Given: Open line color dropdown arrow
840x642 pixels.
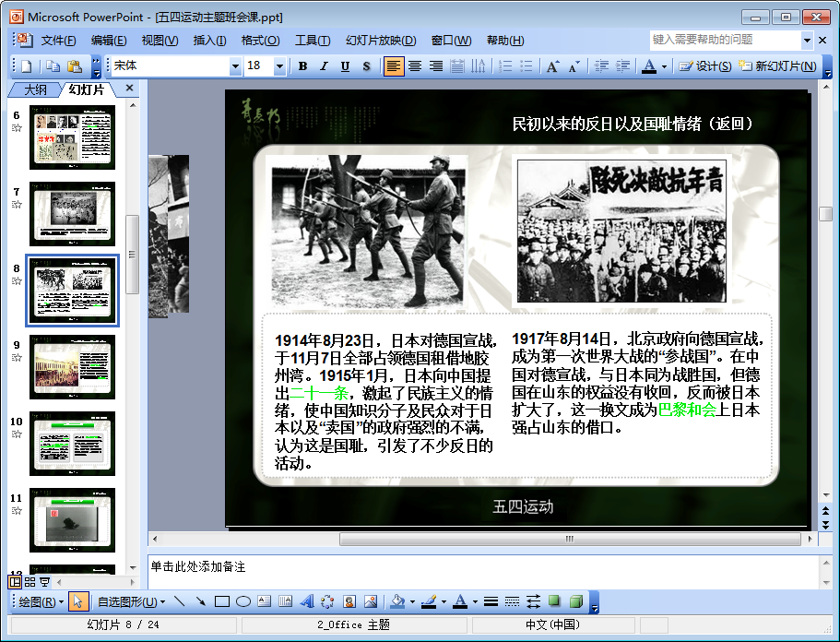Looking at the screenshot, I should (x=444, y=601).
